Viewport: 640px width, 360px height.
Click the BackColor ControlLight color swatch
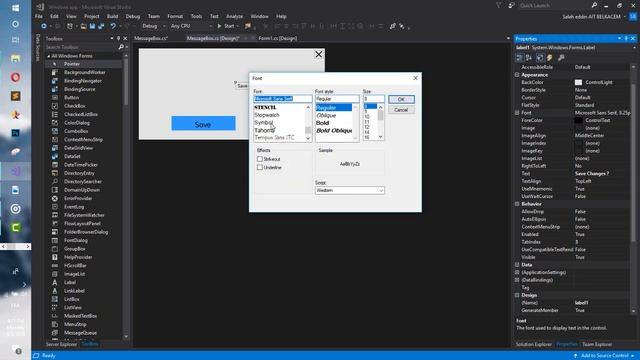[578, 82]
